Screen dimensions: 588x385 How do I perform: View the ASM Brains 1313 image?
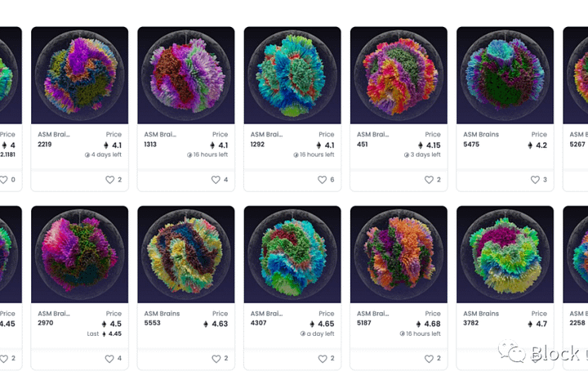186,75
